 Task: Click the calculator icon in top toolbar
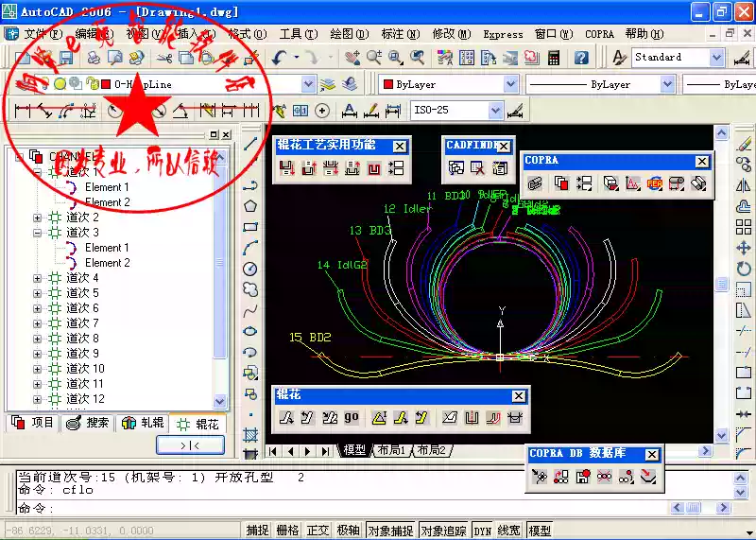point(554,58)
